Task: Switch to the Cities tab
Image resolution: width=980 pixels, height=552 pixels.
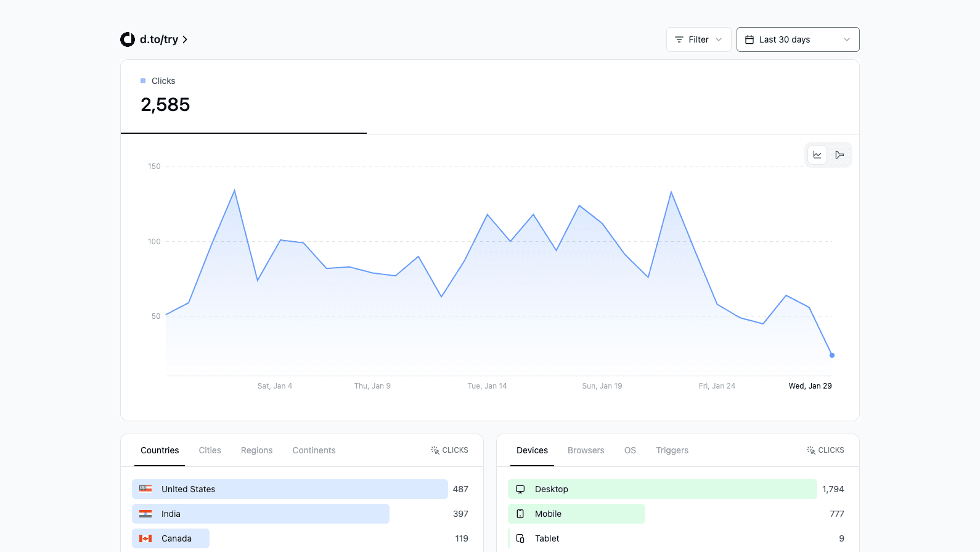Action: click(210, 450)
